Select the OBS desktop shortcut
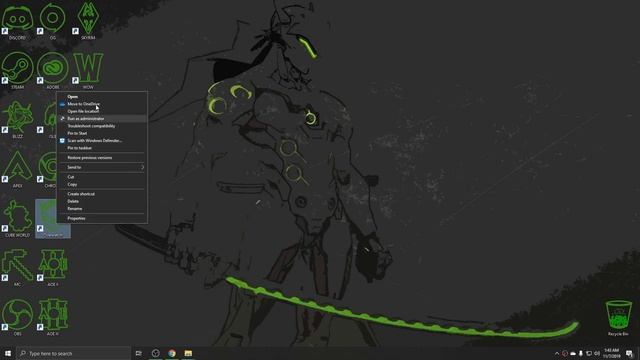This screenshot has width=640, height=360. pyautogui.click(x=17, y=318)
